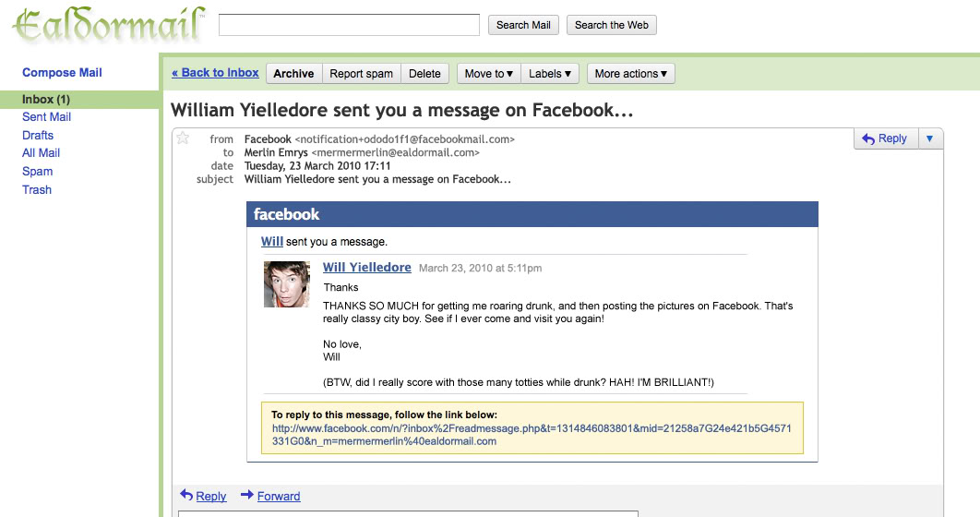Open the Drafts folder
980x517 pixels.
(38, 135)
